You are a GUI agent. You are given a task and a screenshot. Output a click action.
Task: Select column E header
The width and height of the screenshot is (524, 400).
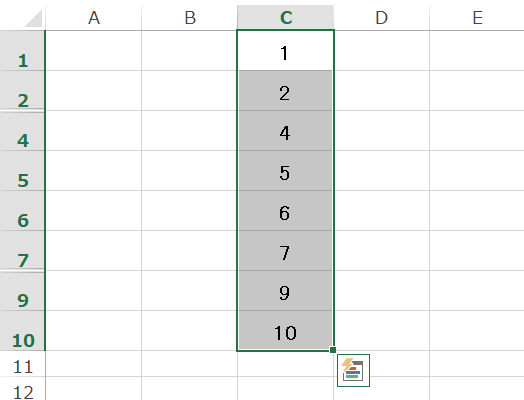(477, 17)
